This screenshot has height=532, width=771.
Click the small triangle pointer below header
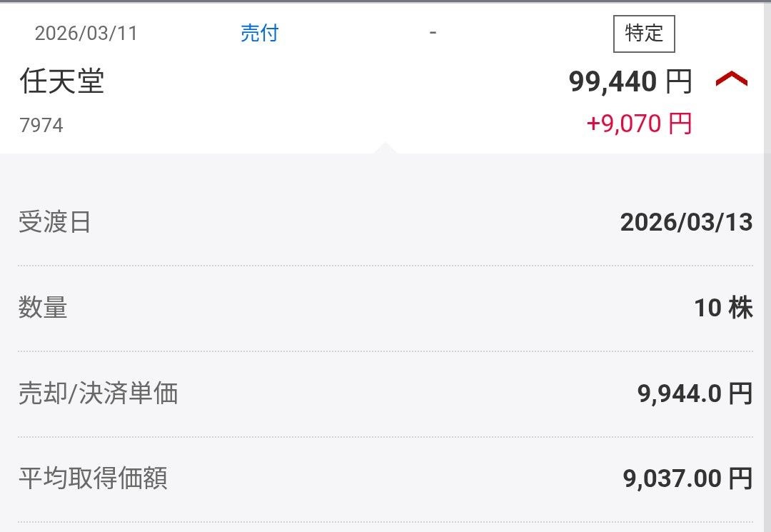click(x=385, y=148)
